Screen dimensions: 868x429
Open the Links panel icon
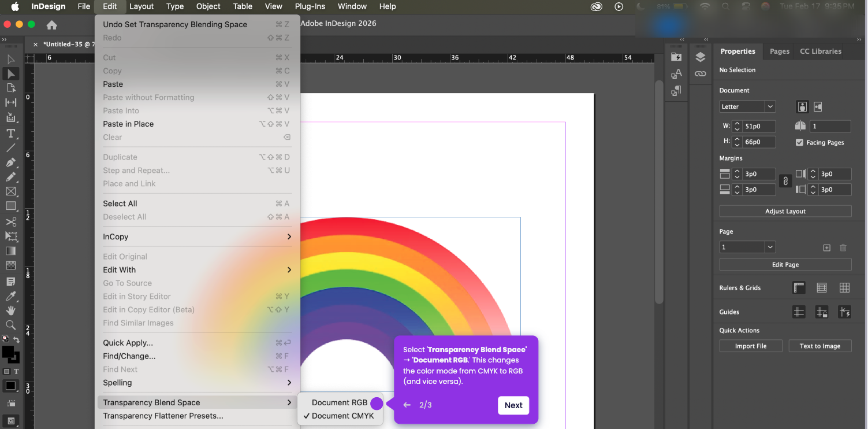click(701, 74)
